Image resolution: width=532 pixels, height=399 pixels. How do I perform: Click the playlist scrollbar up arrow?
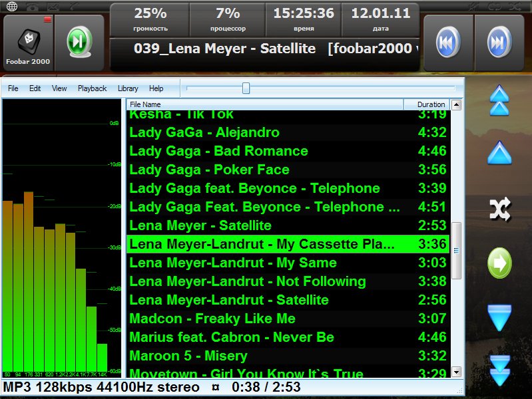tap(456, 105)
